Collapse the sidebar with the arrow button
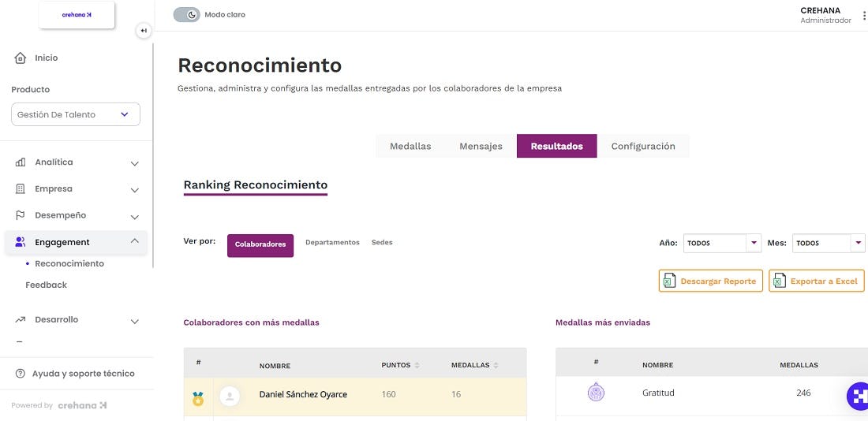This screenshot has width=868, height=421. coord(144,31)
